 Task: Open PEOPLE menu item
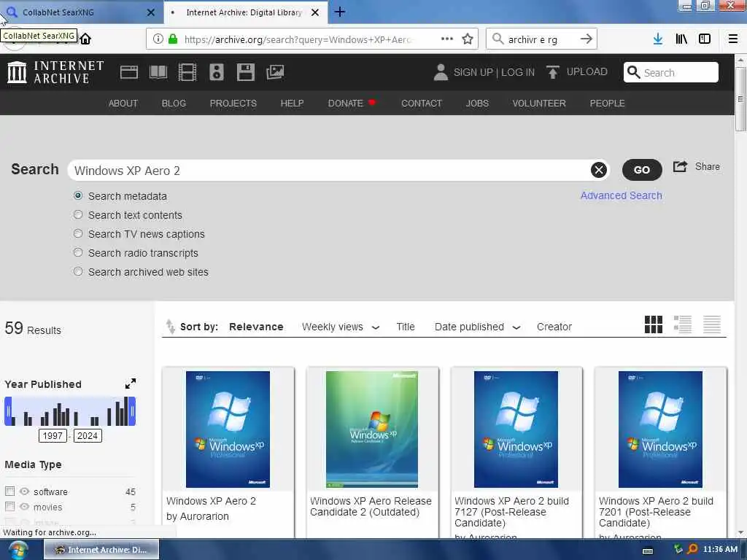pos(608,104)
